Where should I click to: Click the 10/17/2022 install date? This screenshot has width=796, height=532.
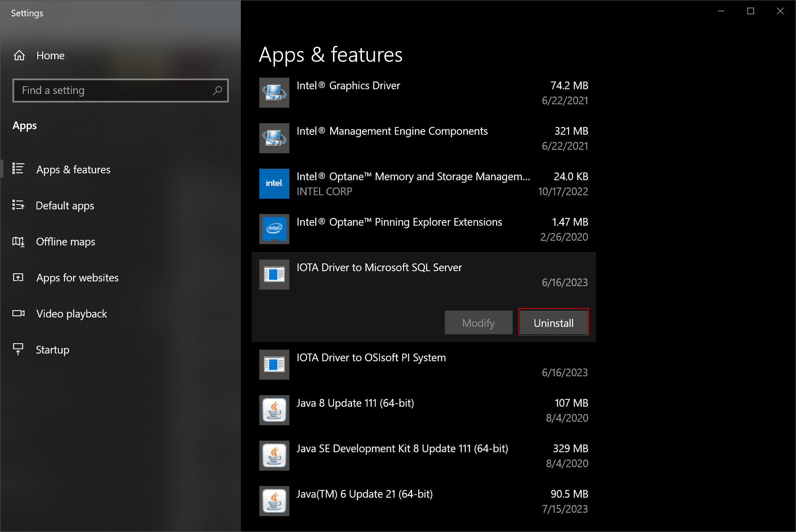(563, 191)
